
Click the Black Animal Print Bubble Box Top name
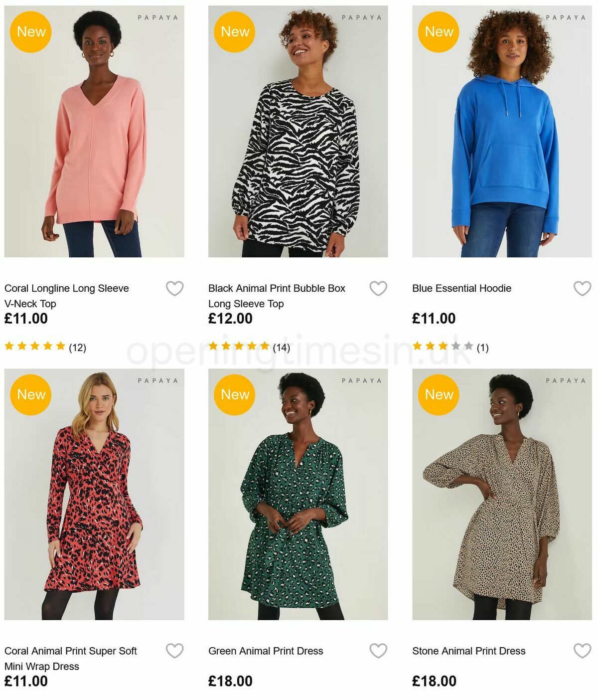276,295
